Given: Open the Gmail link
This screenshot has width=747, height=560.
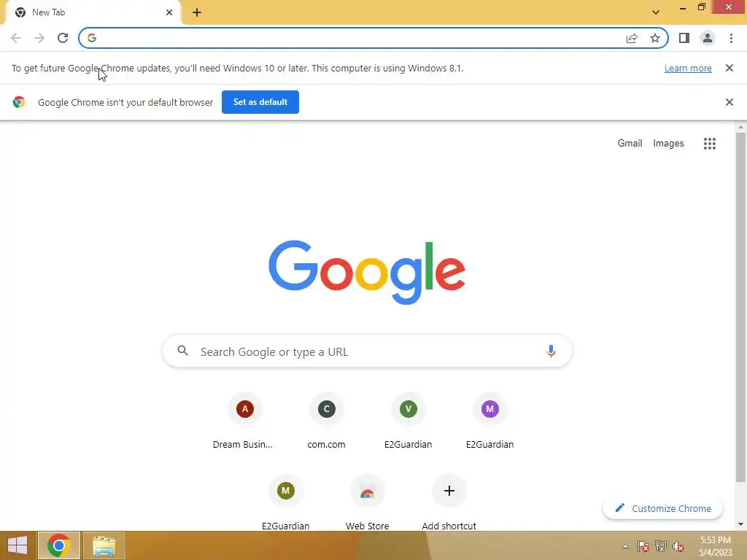Looking at the screenshot, I should pos(630,144).
